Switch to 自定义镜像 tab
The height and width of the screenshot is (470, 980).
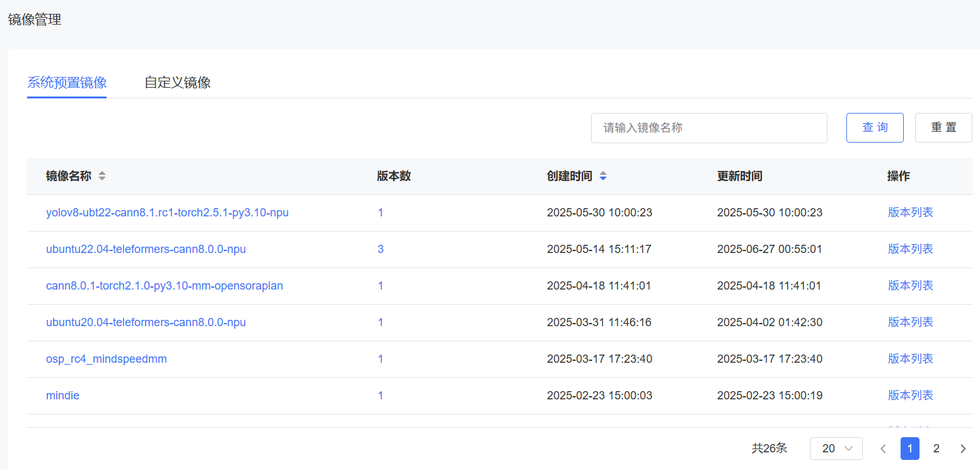(177, 83)
